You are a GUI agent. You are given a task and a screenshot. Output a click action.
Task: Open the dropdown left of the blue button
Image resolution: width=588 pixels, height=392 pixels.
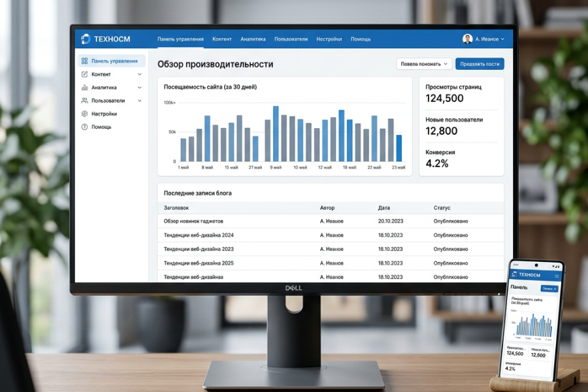pos(423,64)
